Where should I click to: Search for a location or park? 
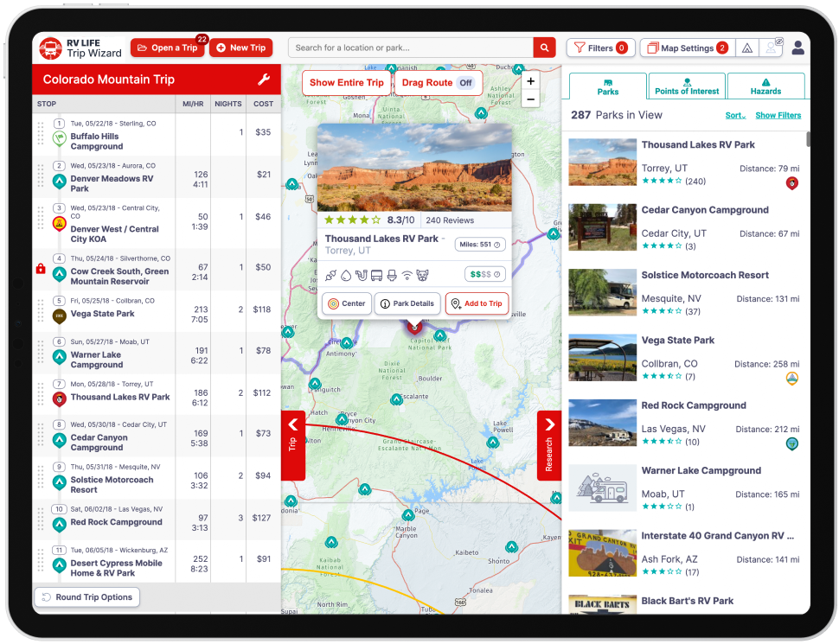pyautogui.click(x=407, y=48)
